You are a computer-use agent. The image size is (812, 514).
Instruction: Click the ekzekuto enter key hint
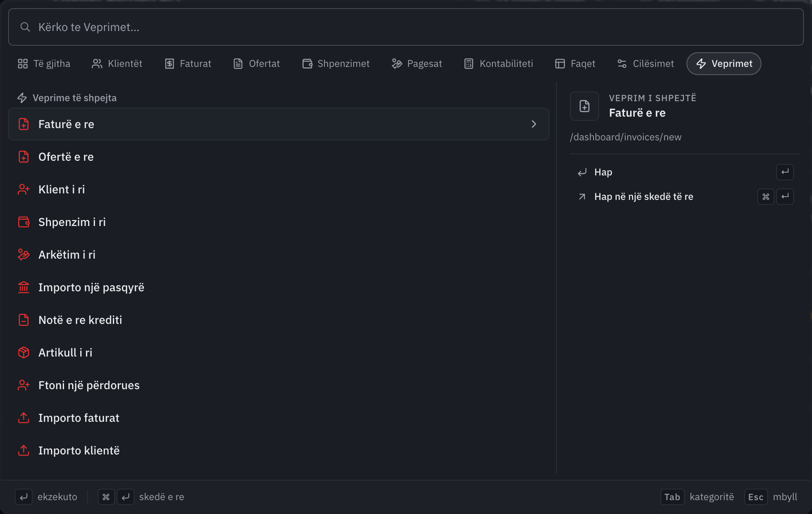[46, 497]
